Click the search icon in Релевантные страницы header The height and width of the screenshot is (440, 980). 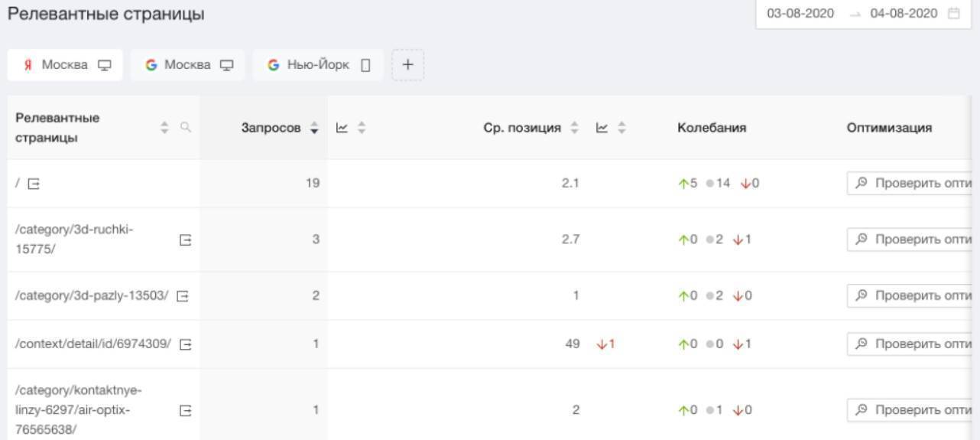[x=185, y=129]
